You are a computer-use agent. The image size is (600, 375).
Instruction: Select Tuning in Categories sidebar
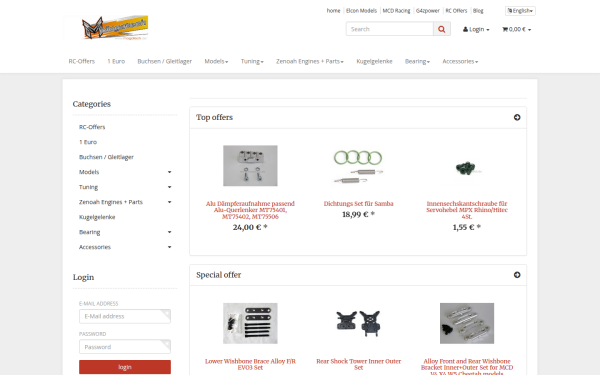click(x=88, y=187)
